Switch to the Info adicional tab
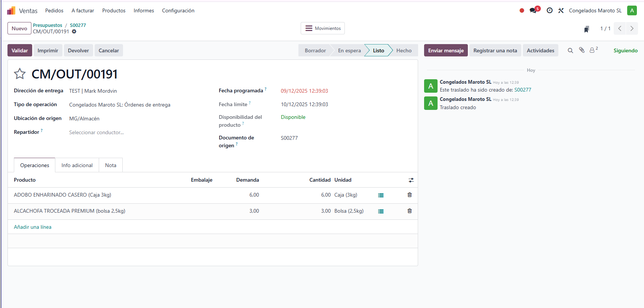644x308 pixels. tap(77, 165)
